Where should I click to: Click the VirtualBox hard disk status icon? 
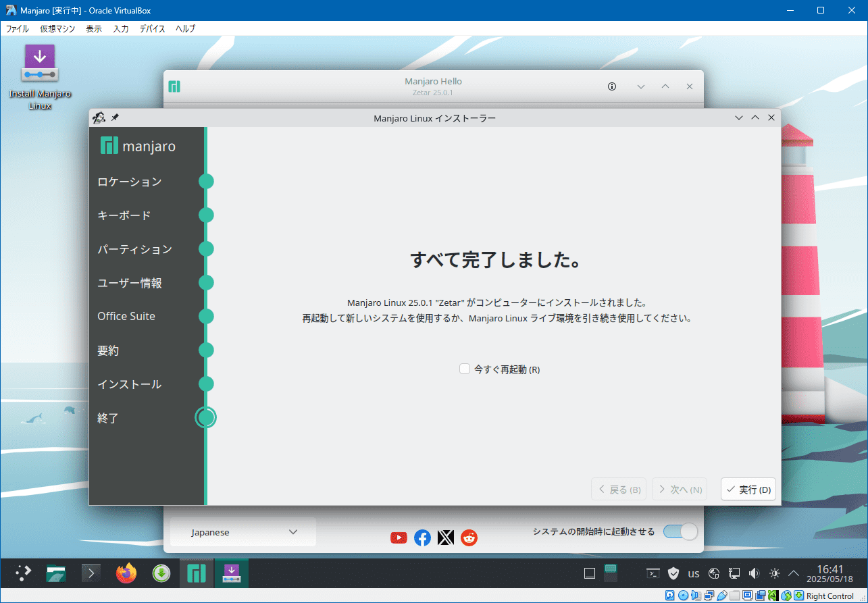[x=669, y=596]
